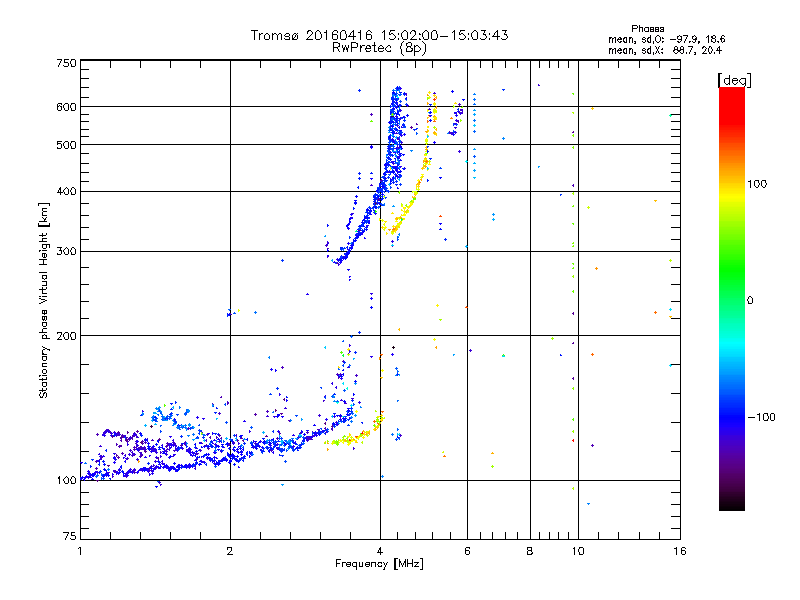
Task: Click the x-axis tick label '2'
Action: [x=230, y=551]
